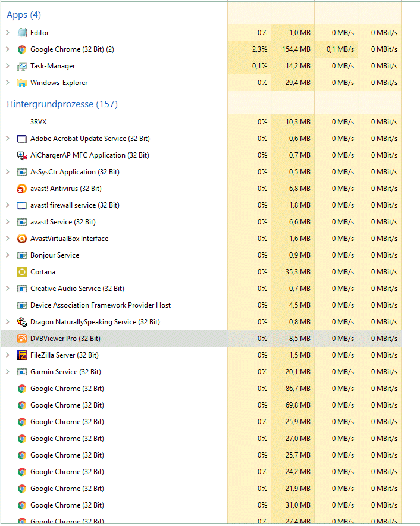The width and height of the screenshot is (420, 526).
Task: Click the Editor app icon
Action: [x=22, y=33]
